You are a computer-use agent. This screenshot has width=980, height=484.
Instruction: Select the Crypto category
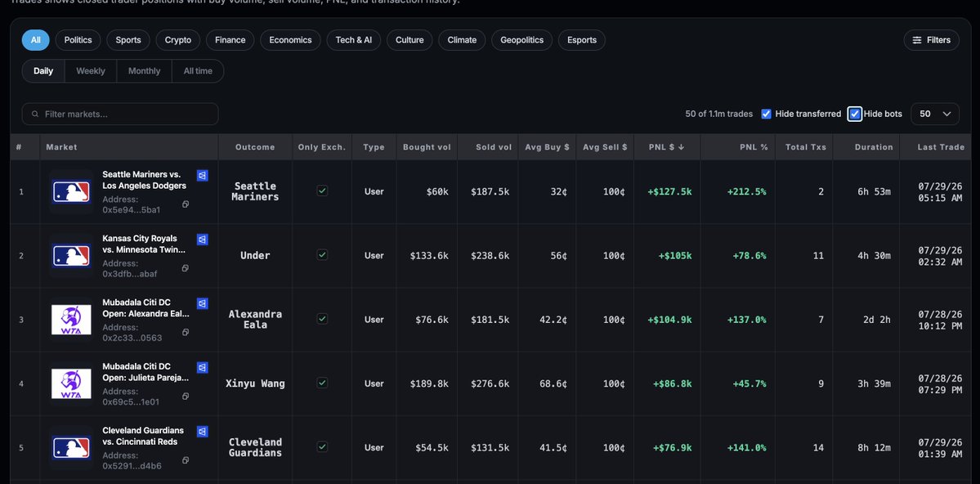click(178, 40)
